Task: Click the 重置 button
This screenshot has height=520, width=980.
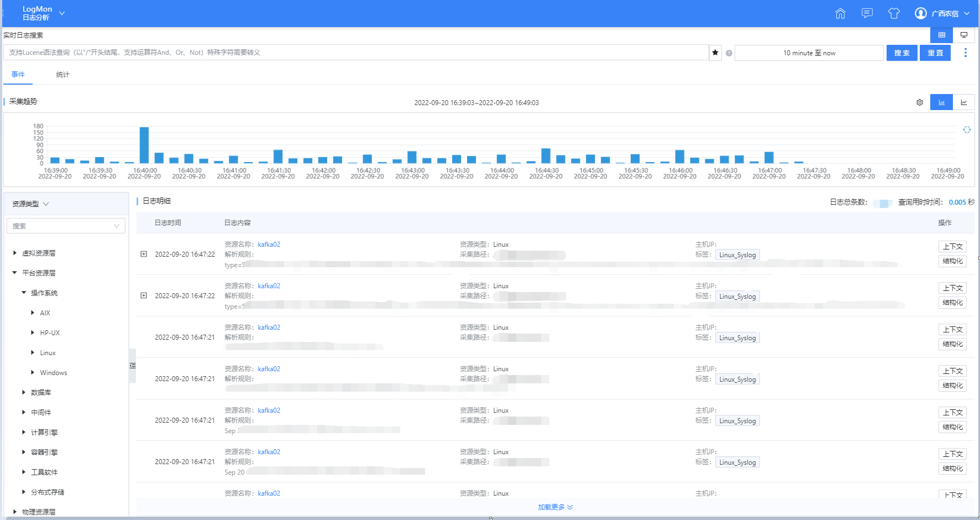Action: click(x=935, y=53)
